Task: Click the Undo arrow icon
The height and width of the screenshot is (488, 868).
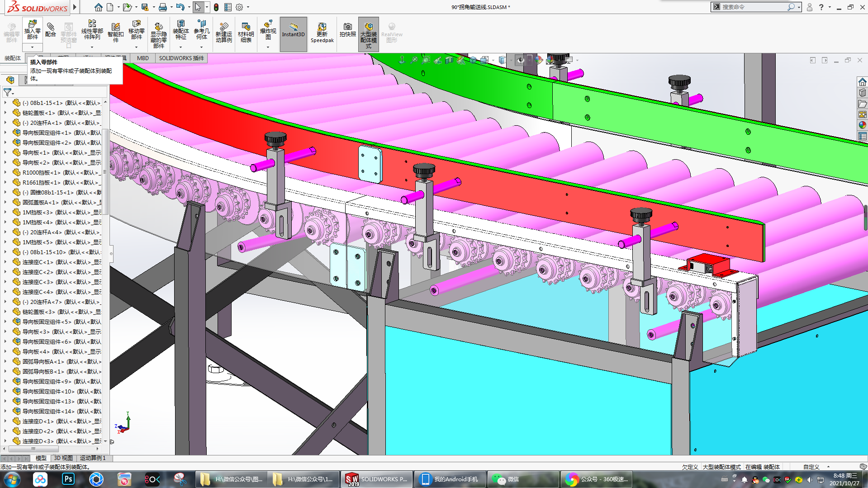Action: (180, 7)
